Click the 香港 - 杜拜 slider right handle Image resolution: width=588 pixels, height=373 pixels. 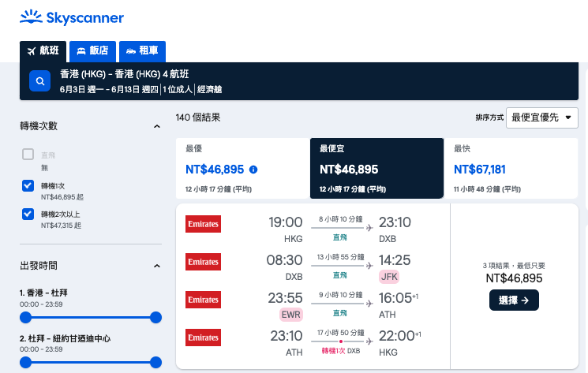(155, 318)
